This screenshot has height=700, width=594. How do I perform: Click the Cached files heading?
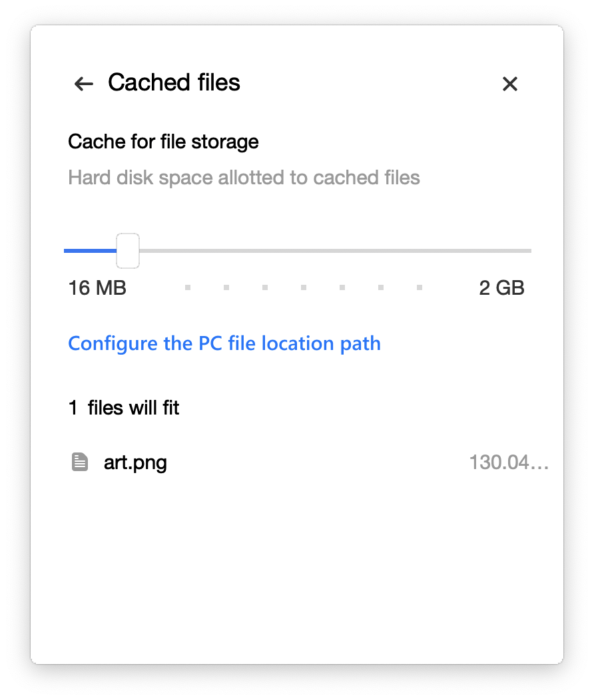click(174, 83)
